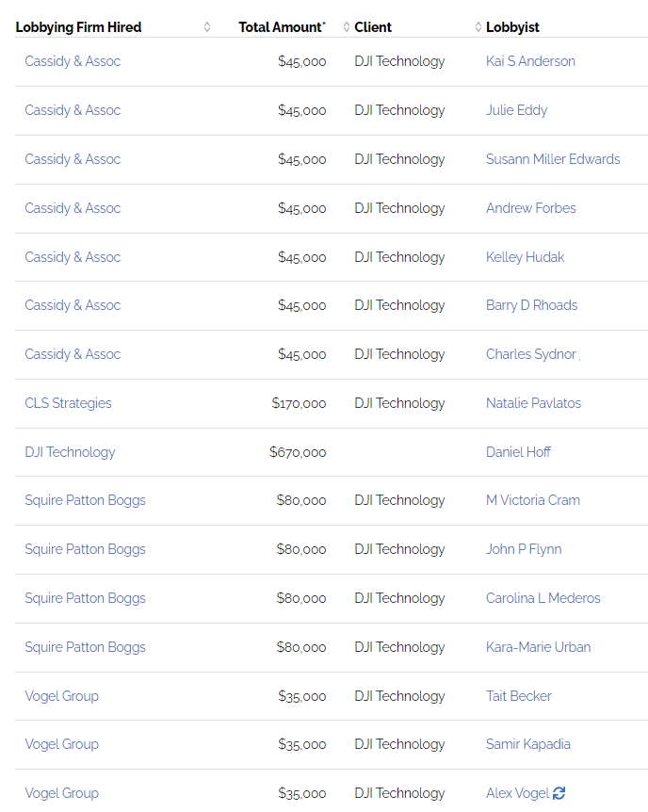Image resolution: width=648 pixels, height=812 pixels.
Task: Open the CLS Strategies firm link
Action: 68,403
